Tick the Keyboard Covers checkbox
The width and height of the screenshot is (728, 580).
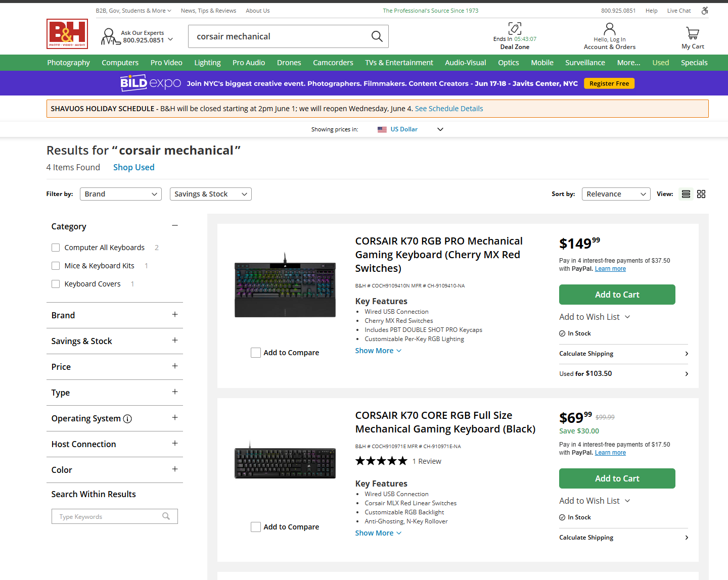56,284
